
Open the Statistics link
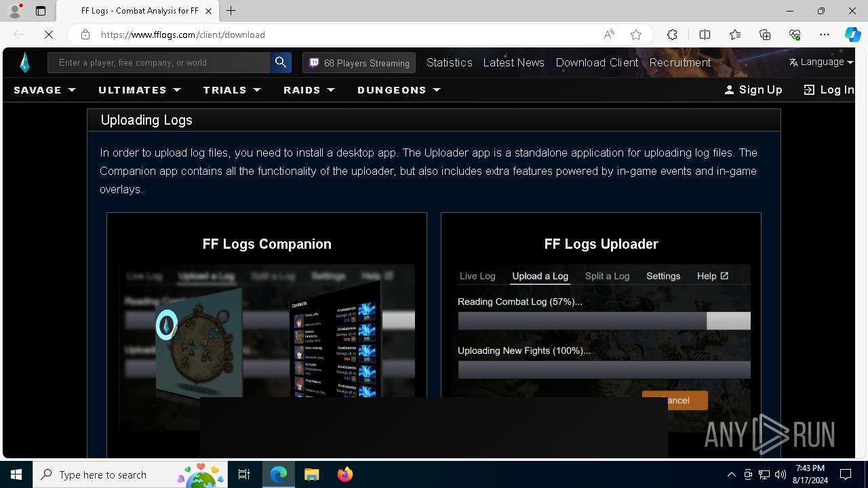click(450, 62)
